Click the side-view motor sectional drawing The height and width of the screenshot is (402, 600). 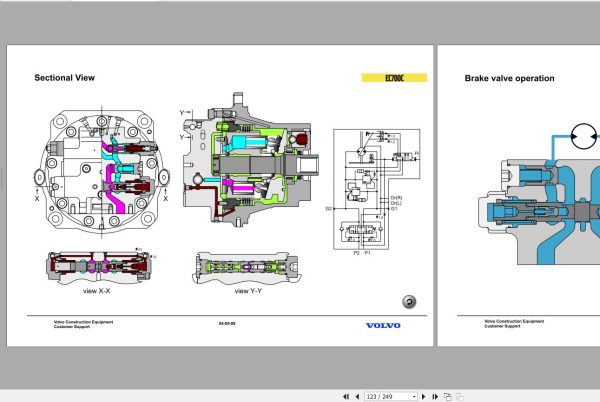click(250, 159)
